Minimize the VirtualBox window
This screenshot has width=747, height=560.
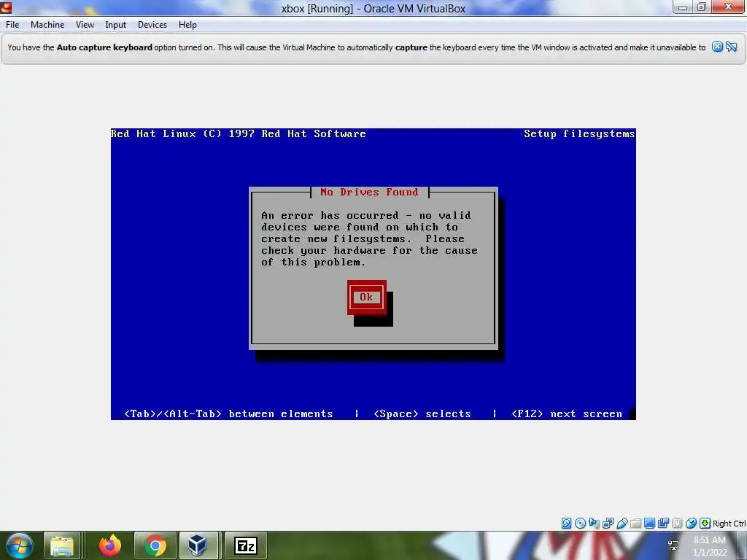(683, 7)
